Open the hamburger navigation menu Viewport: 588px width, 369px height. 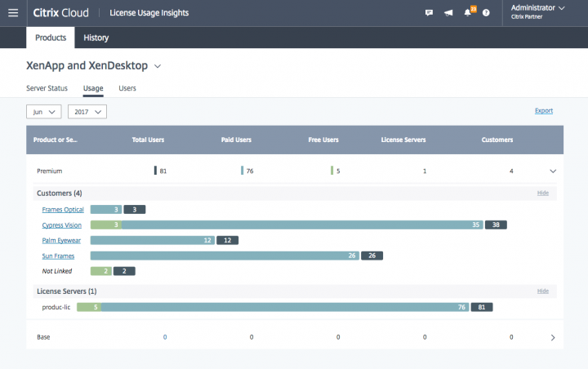(12, 13)
